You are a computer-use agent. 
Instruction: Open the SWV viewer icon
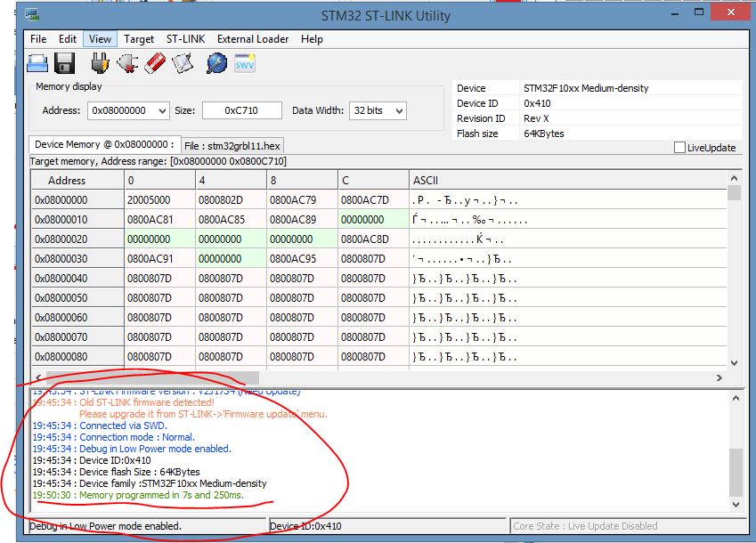click(245, 63)
